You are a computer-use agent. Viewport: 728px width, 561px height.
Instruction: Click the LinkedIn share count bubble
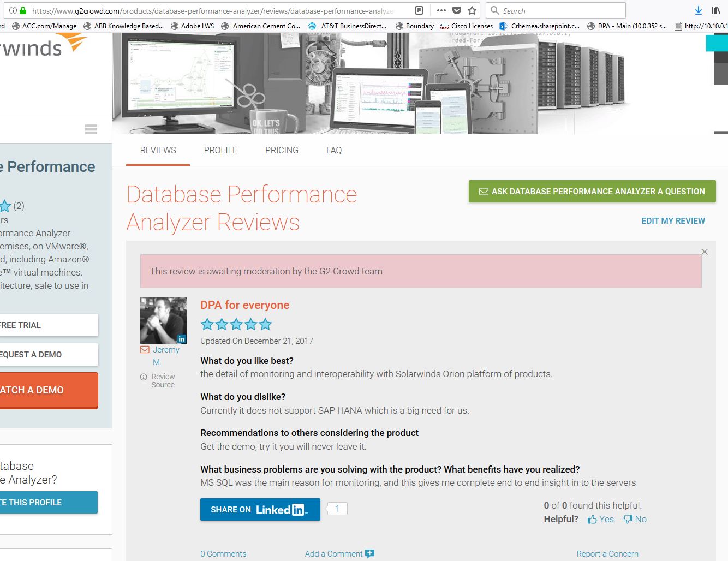click(337, 509)
